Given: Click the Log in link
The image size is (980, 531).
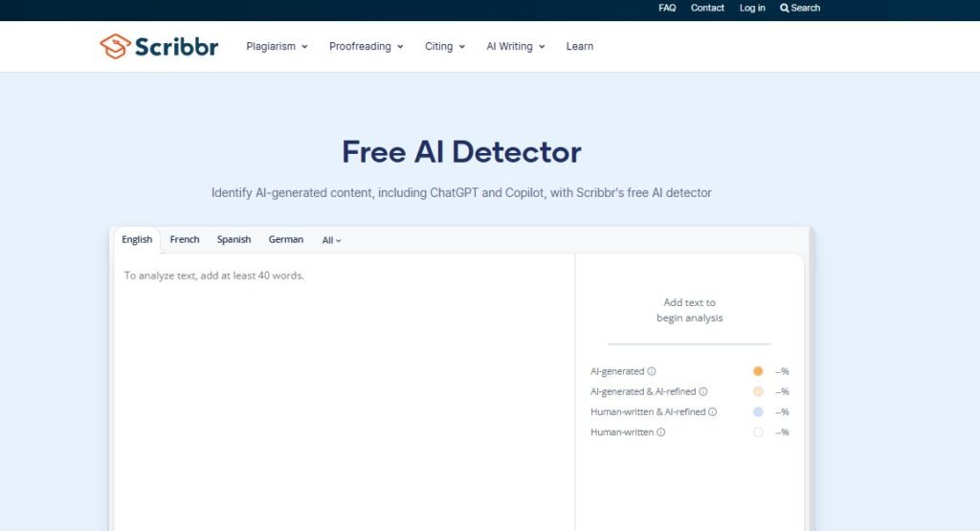Looking at the screenshot, I should [752, 8].
